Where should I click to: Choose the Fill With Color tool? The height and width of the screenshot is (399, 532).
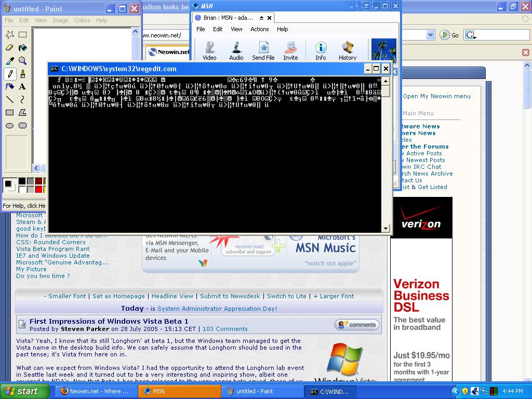(x=23, y=47)
